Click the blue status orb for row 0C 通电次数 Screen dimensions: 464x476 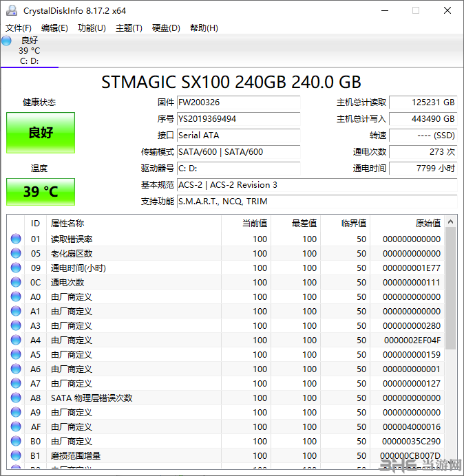click(16, 282)
